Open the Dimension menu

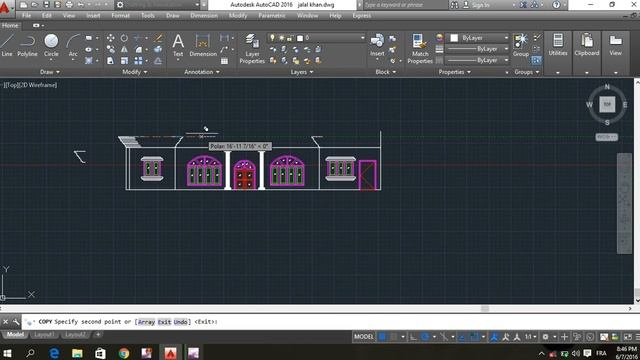(x=204, y=16)
